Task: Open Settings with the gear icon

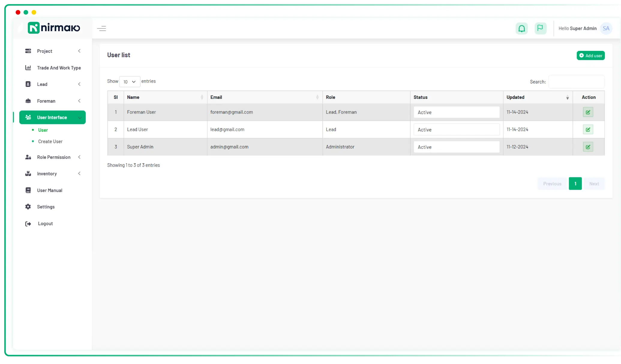Action: (28, 207)
